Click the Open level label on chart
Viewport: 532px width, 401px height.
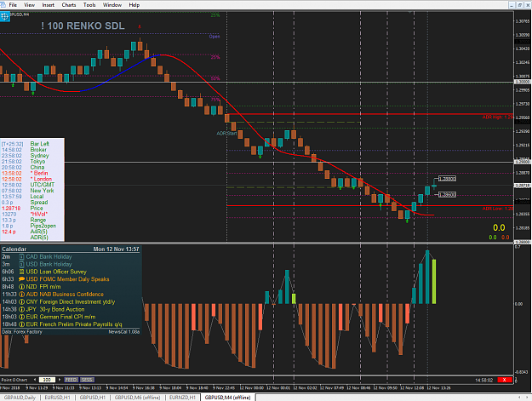[215, 37]
